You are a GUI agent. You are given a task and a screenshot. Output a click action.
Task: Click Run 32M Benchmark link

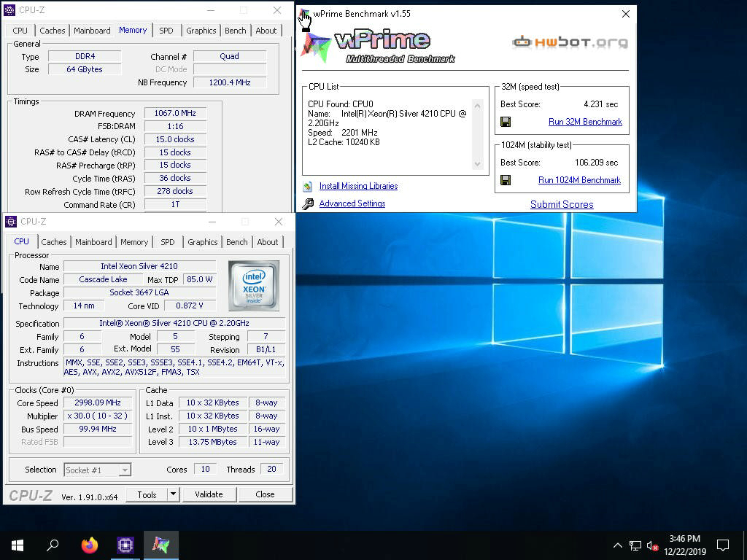(585, 122)
